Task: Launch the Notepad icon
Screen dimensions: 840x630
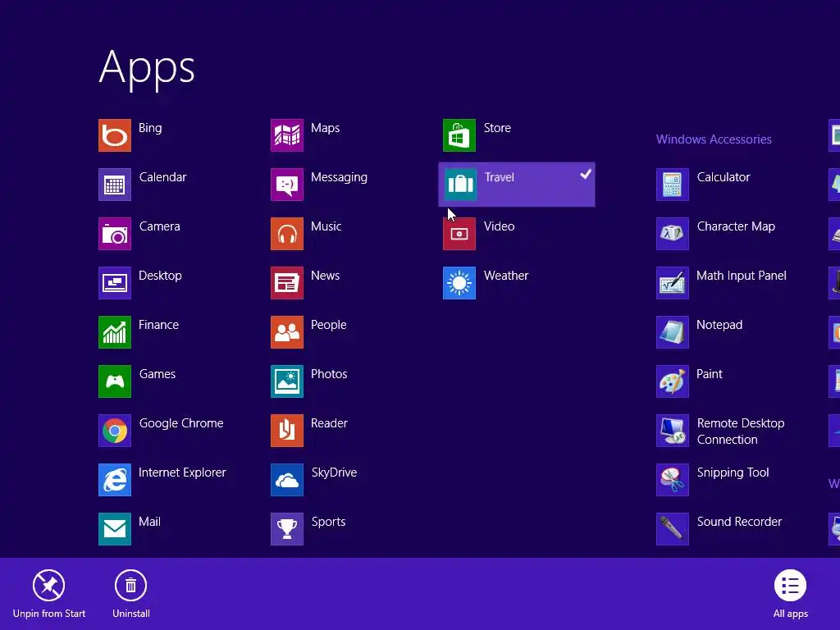Action: tap(673, 332)
